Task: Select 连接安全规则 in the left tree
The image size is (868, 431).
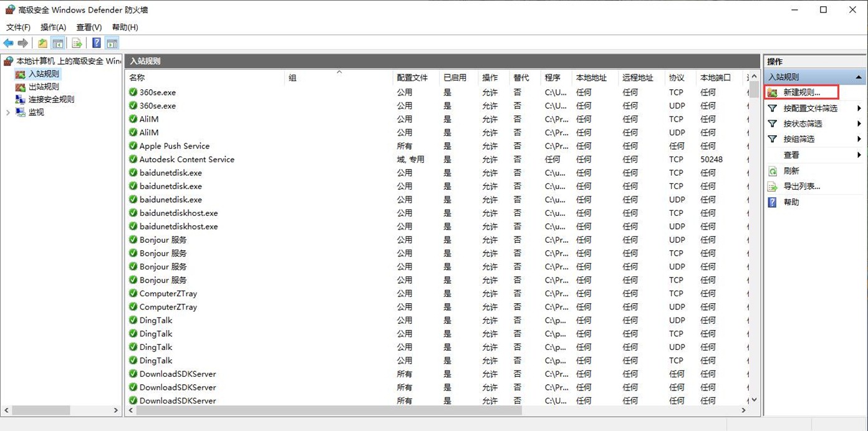Action: click(51, 99)
